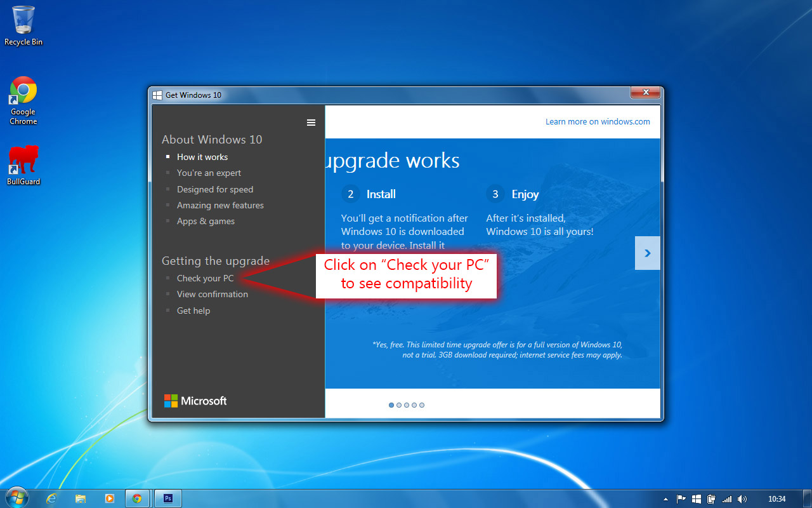Click the Getting the upgrade heading
Viewport: 812px width, 508px height.
pos(216,261)
